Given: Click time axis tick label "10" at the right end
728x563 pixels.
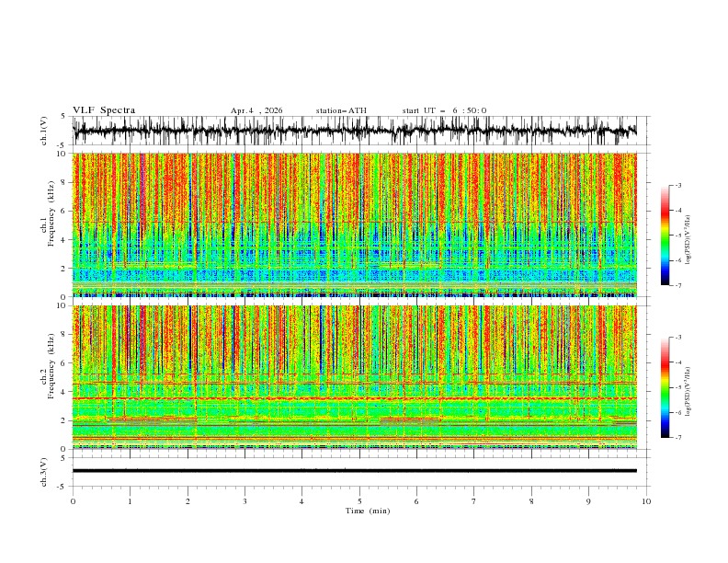Looking at the screenshot, I should point(646,501).
